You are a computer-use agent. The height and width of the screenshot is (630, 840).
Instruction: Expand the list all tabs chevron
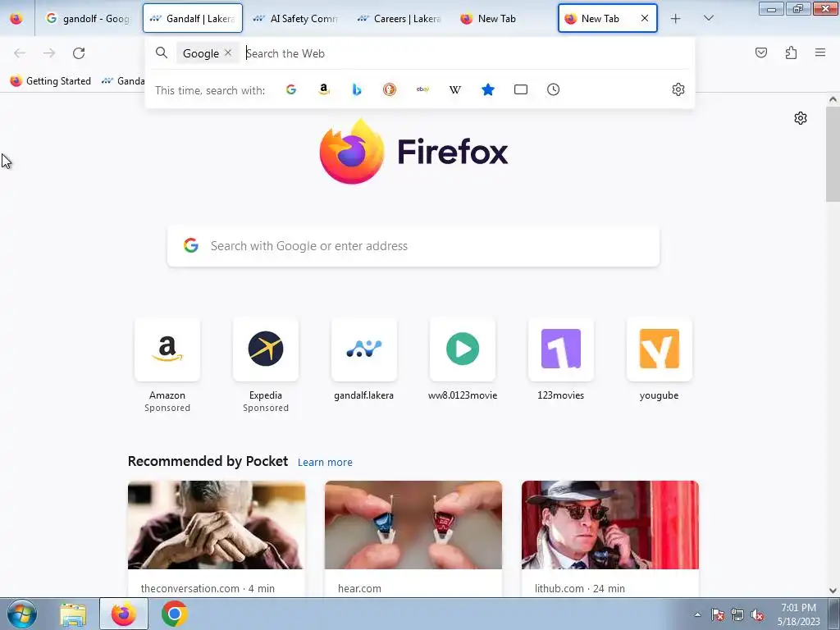[708, 18]
